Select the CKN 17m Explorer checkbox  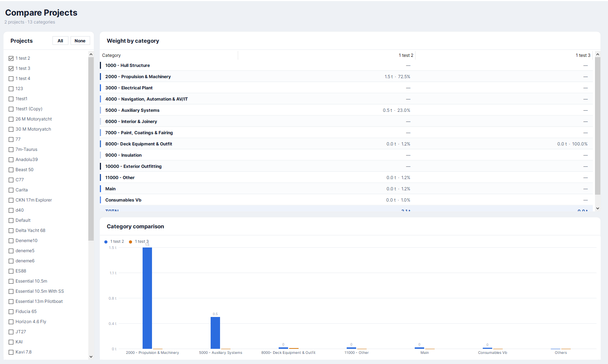[x=11, y=200]
